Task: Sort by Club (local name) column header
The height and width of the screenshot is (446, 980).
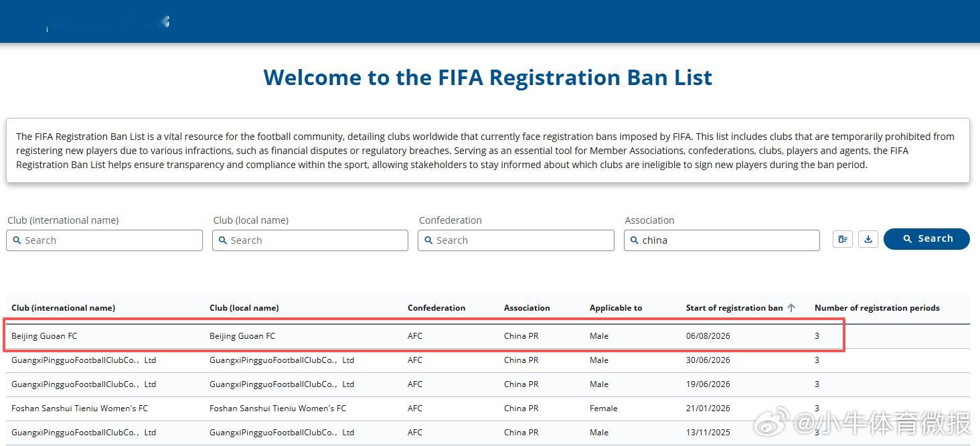Action: pyautogui.click(x=244, y=308)
